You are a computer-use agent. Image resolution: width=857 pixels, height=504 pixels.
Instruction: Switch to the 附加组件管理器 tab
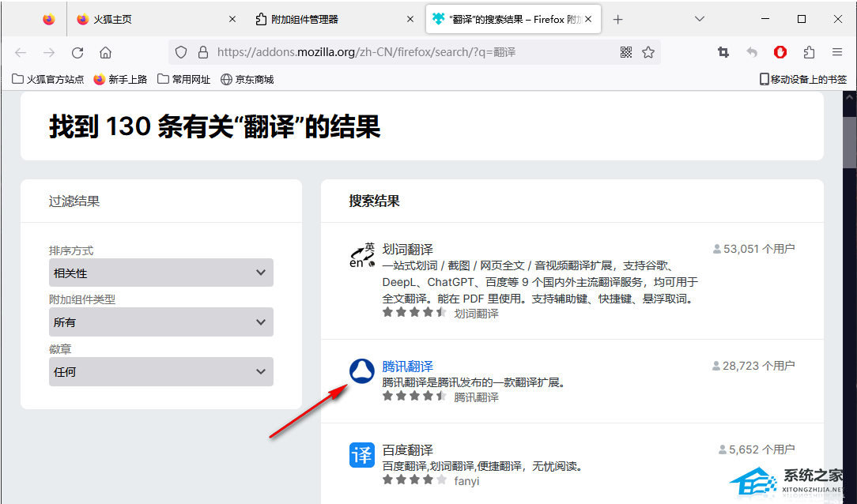[335, 19]
